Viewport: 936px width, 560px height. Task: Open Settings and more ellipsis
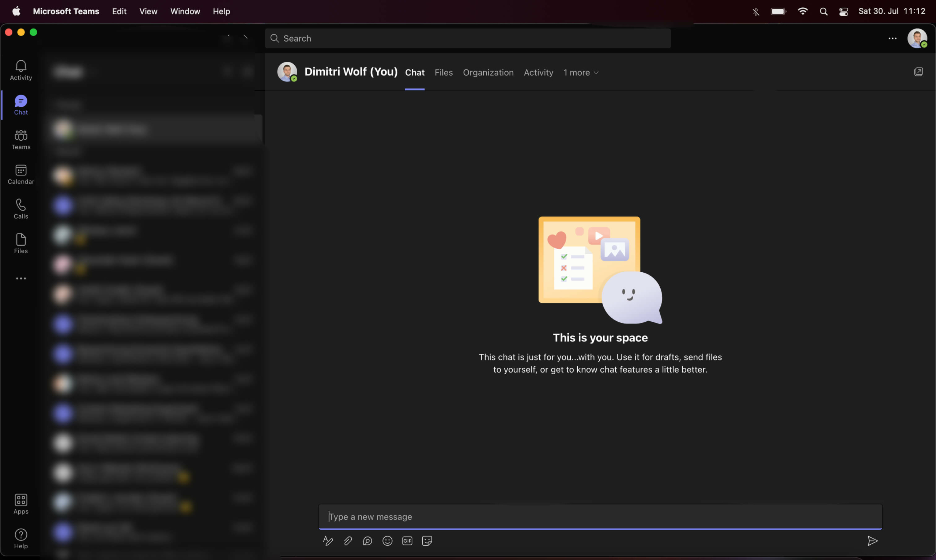(x=892, y=38)
